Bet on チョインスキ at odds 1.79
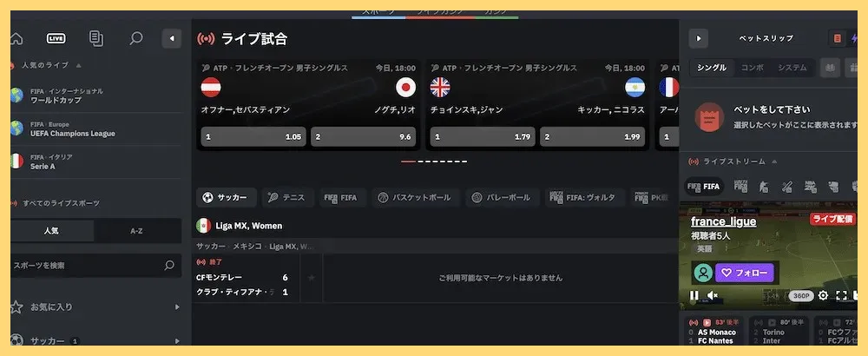 coord(483,136)
